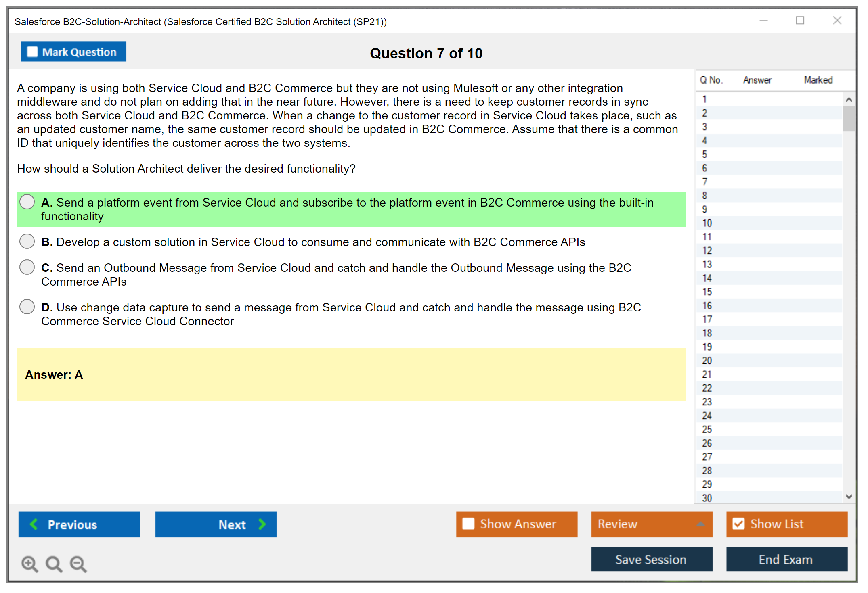The width and height of the screenshot is (868, 593).
Task: Enable the Show Answer checkbox
Action: point(468,524)
